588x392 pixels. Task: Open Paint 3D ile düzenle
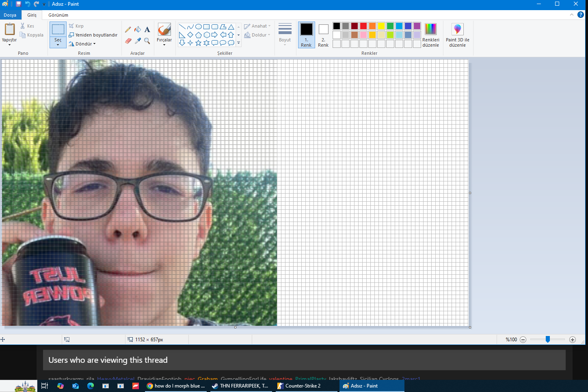tap(457, 35)
